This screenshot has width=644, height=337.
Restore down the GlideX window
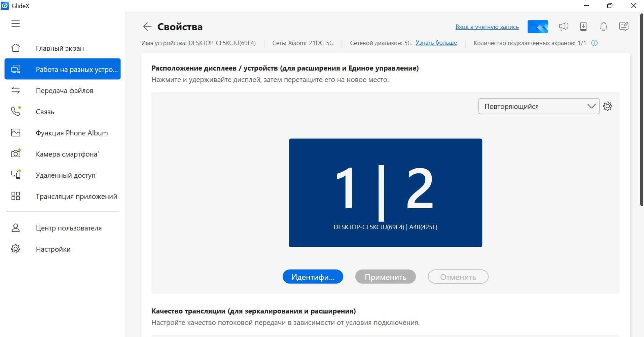pos(610,6)
